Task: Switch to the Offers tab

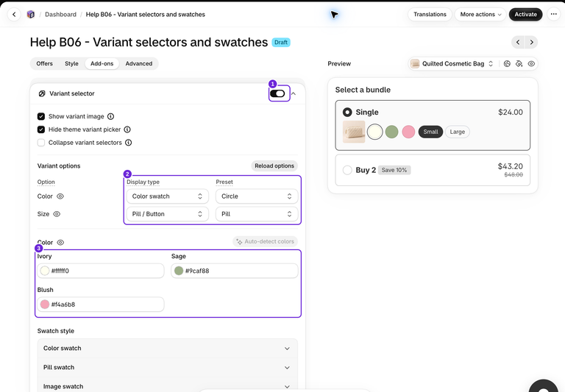Action: tap(45, 64)
